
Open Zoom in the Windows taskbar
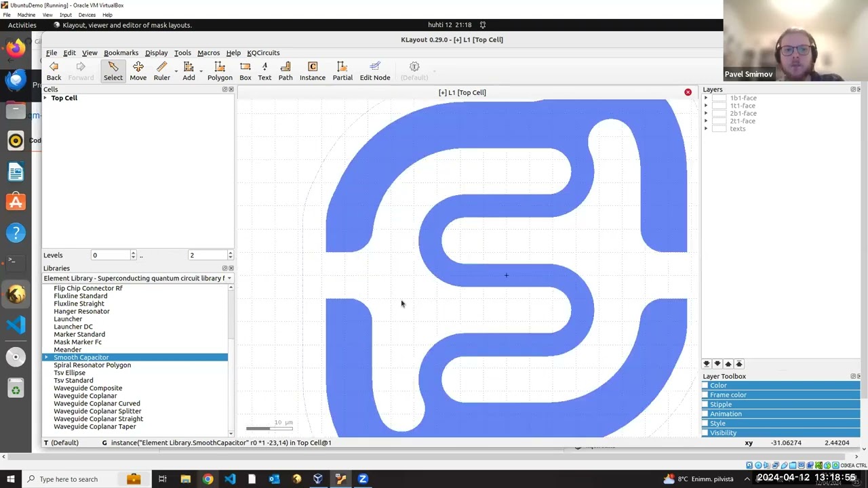pos(363,479)
